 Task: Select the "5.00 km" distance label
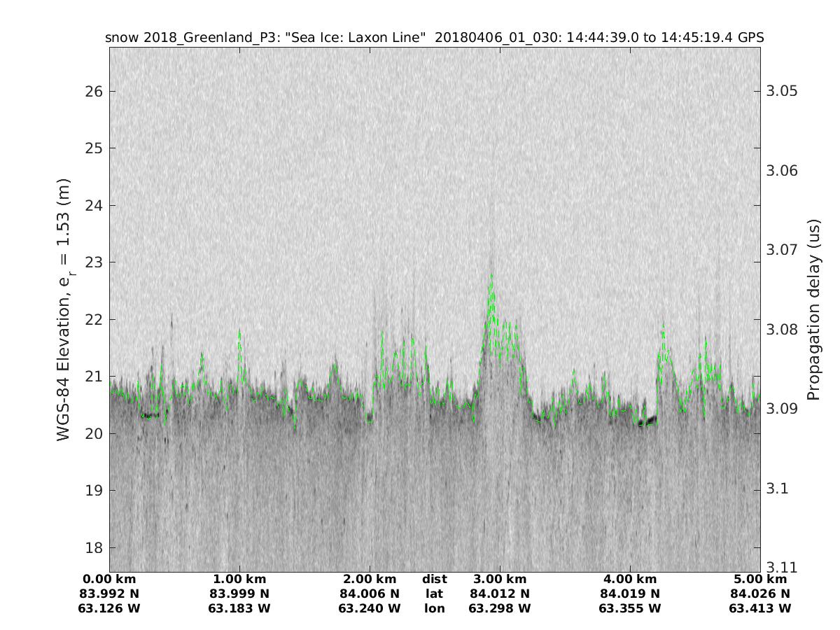tap(759, 580)
